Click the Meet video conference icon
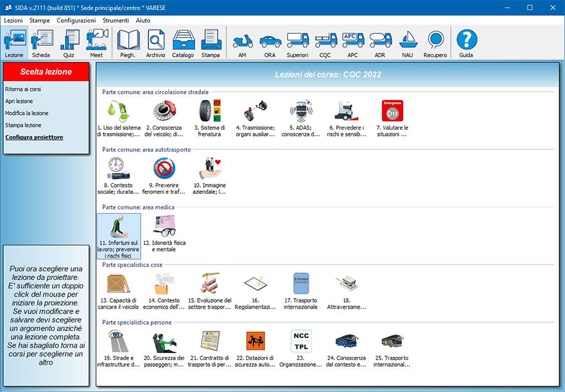The image size is (565, 392). pyautogui.click(x=96, y=43)
